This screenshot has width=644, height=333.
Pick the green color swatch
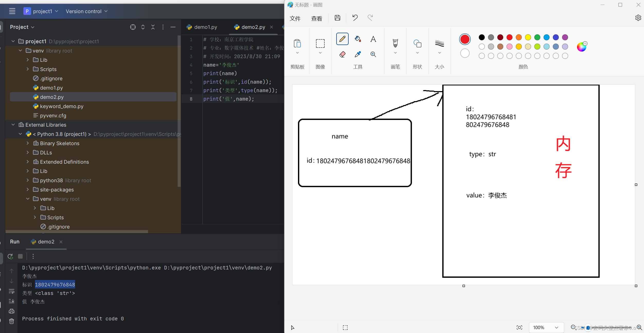tap(537, 37)
